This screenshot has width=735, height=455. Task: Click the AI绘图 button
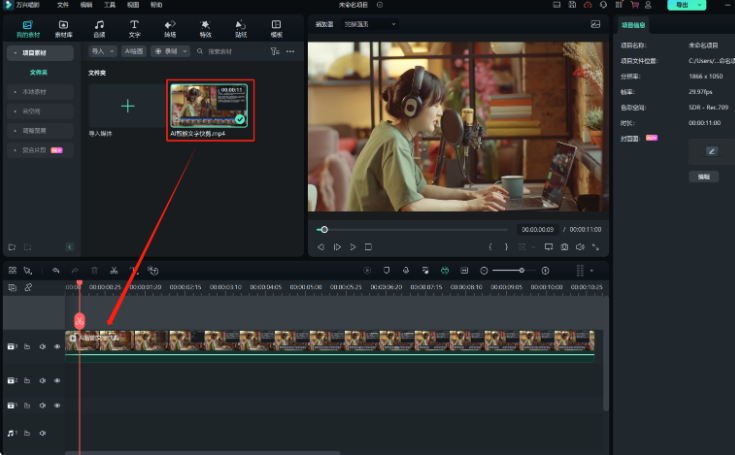pos(134,50)
